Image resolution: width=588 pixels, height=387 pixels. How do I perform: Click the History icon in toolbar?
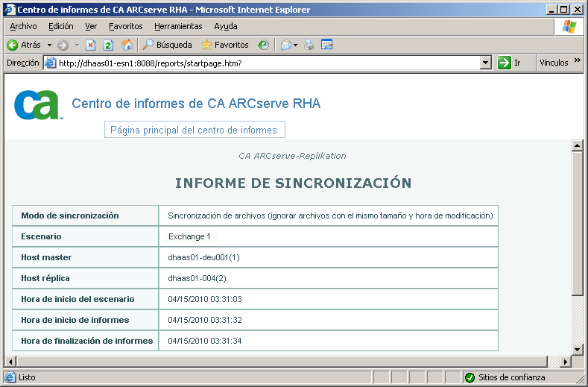263,45
